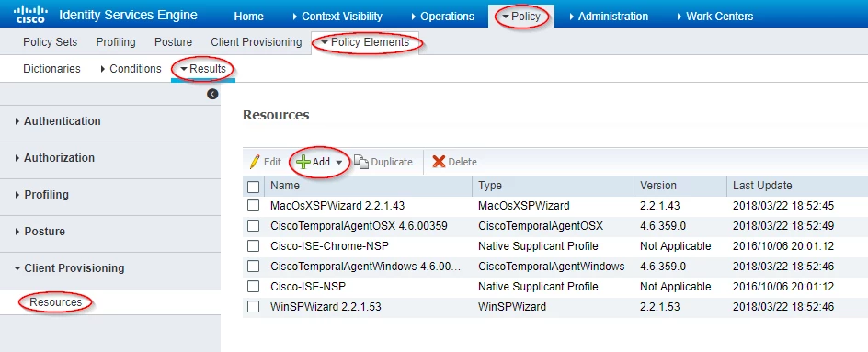The width and height of the screenshot is (868, 352).
Task: Click the red Delete X icon
Action: coord(439,162)
